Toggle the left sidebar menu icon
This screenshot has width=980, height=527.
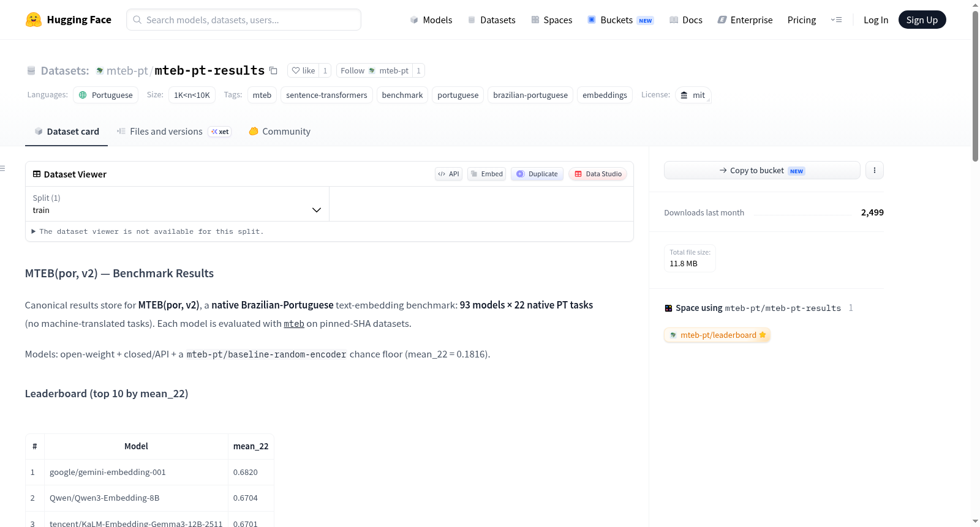3,168
